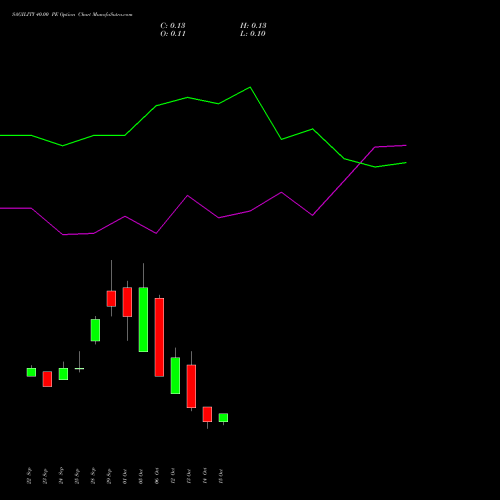The width and height of the screenshot is (500, 500).
Task: Select the tall green candle above 03 Oct
Action: [x=143, y=319]
